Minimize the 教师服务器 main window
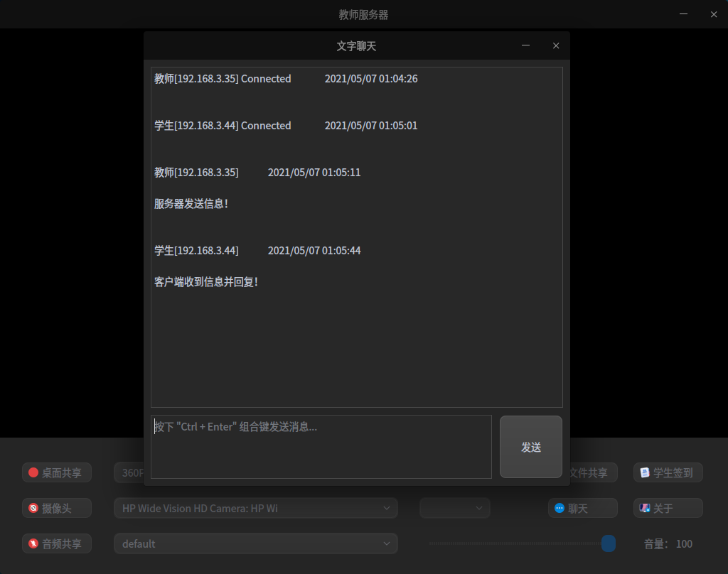This screenshot has width=728, height=574. [683, 14]
